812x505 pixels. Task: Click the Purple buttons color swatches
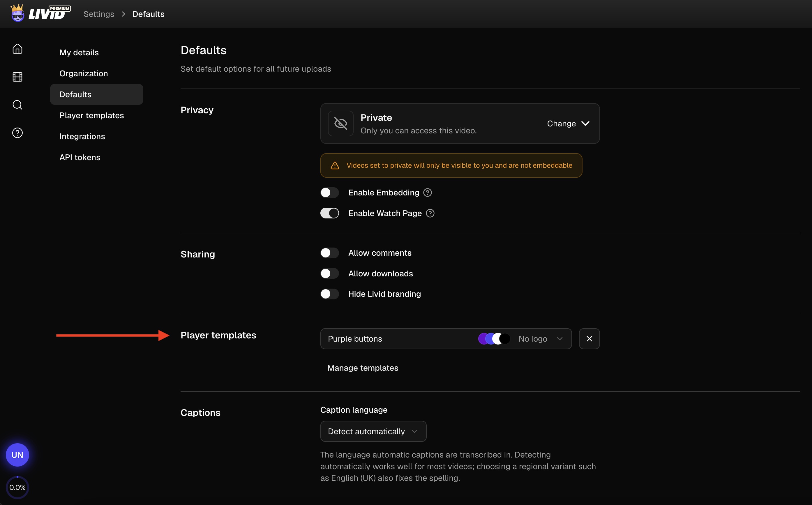(494, 339)
